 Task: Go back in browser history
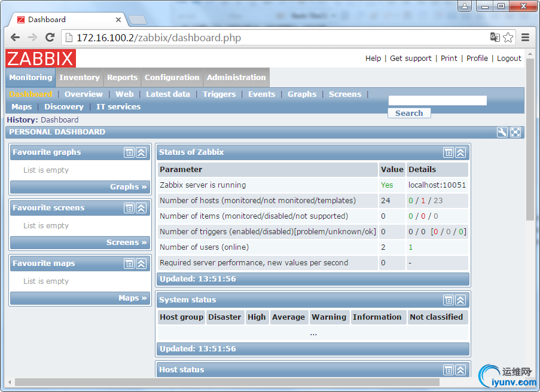point(15,38)
